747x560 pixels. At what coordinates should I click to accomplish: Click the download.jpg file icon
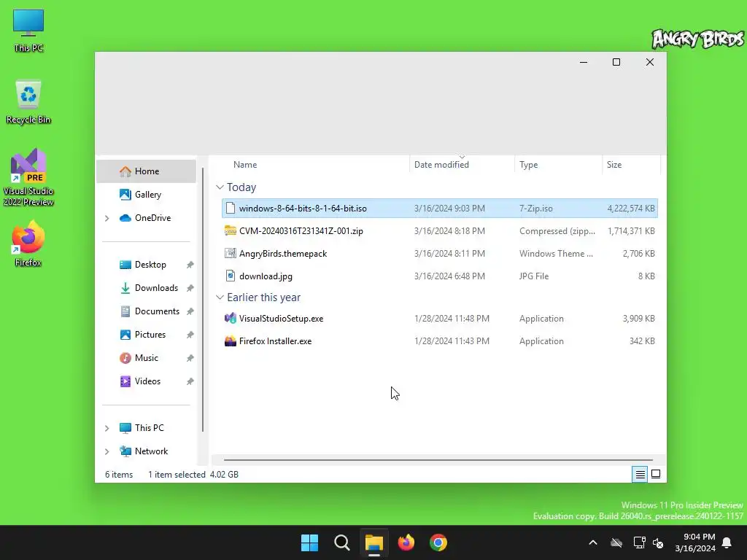tap(231, 276)
